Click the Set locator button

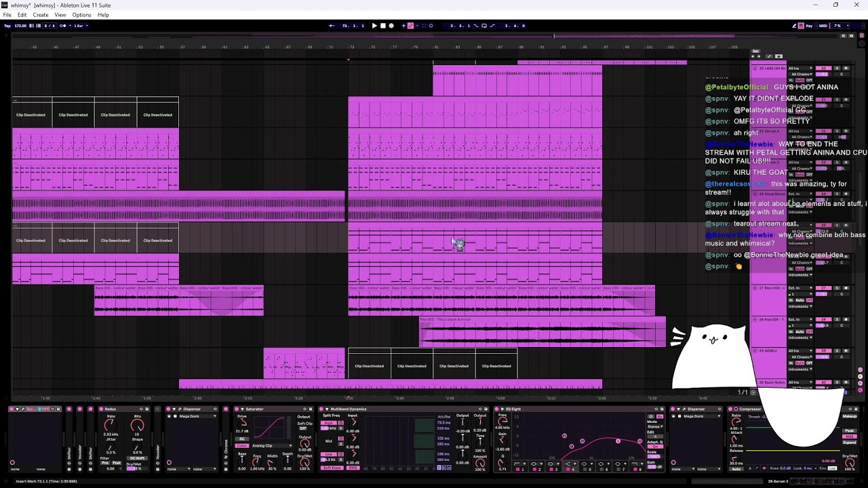coord(755,52)
